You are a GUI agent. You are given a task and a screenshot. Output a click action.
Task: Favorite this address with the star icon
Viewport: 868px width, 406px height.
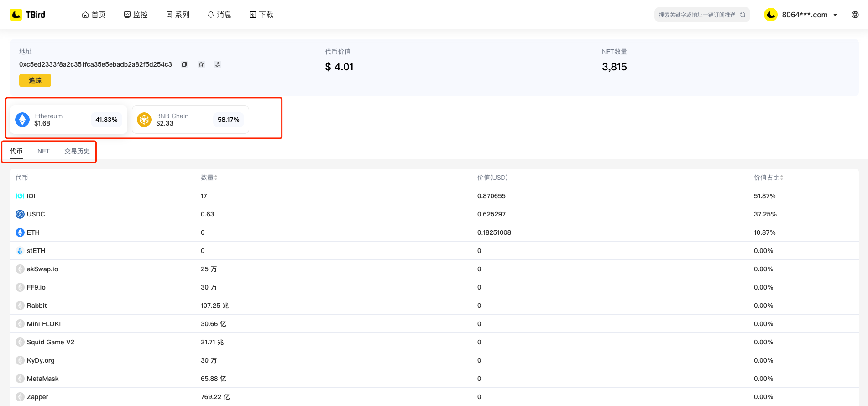[x=201, y=64]
